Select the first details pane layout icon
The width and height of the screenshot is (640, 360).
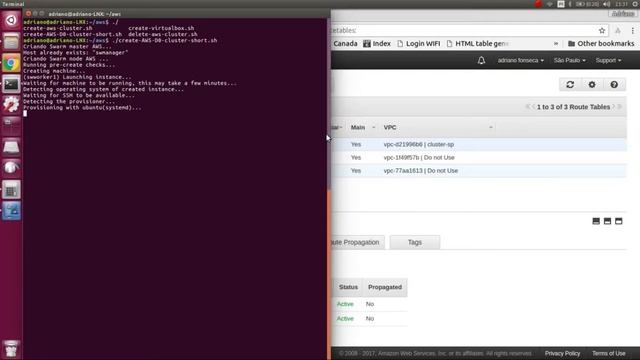(596, 221)
